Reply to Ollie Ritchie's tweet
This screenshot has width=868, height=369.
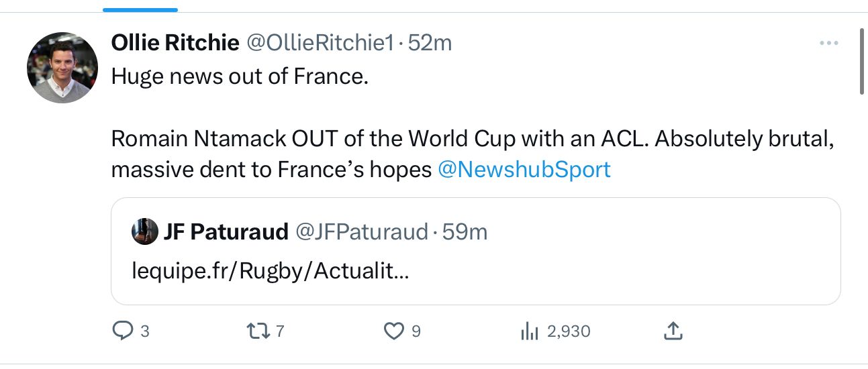(122, 331)
